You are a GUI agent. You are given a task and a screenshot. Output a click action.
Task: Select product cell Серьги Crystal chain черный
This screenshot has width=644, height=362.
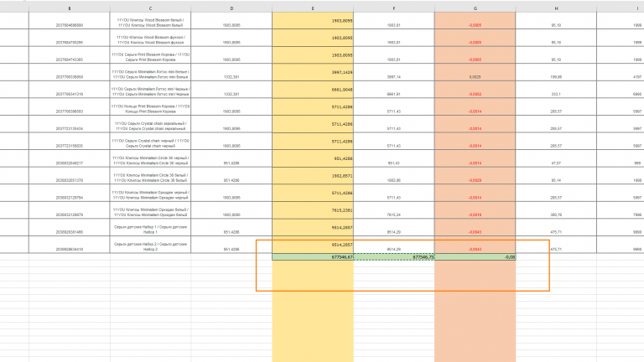coord(150,141)
